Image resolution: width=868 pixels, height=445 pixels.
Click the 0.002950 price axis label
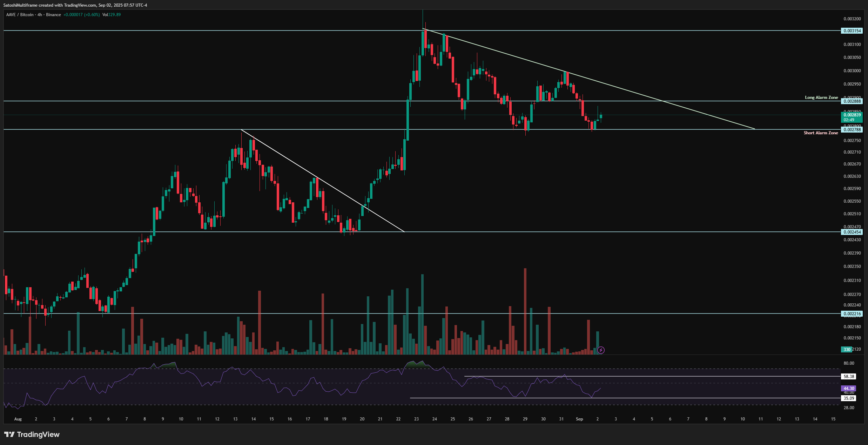point(852,84)
